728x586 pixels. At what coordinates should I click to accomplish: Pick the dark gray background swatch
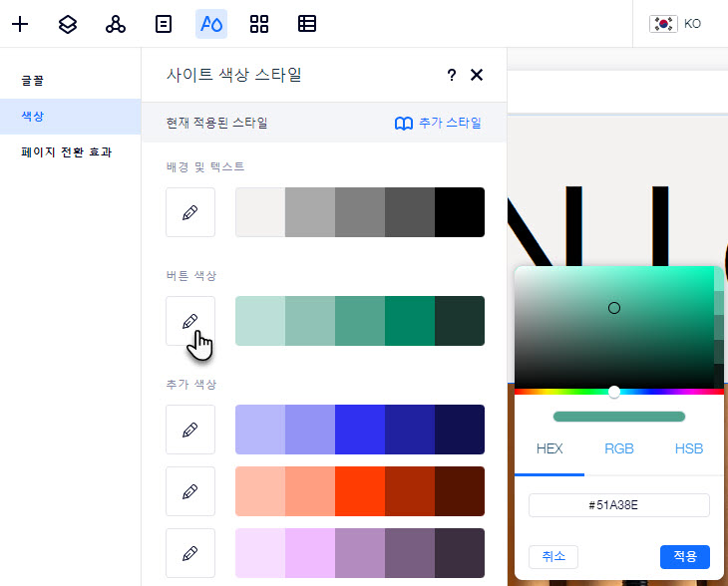(x=410, y=212)
